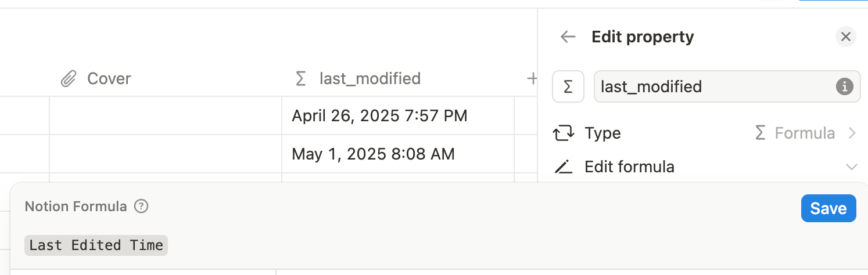This screenshot has height=275, width=868.
Task: Click the Type row swap-arrows icon
Action: (563, 134)
